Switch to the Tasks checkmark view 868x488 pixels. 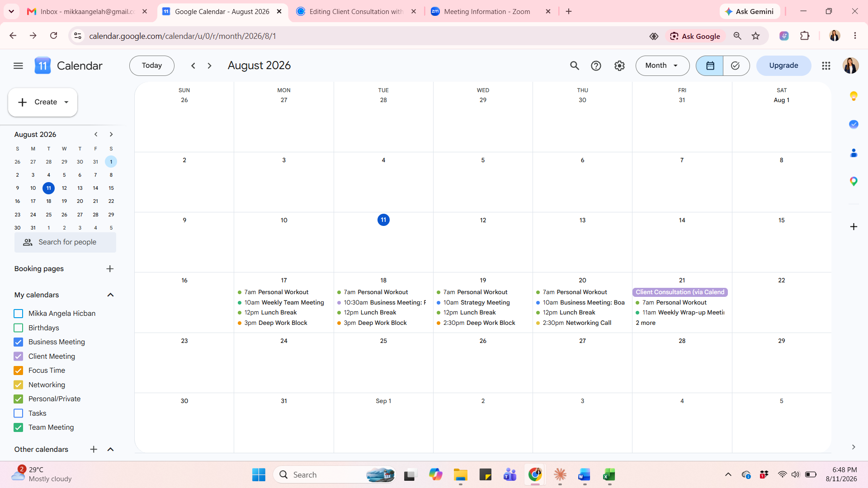point(736,66)
